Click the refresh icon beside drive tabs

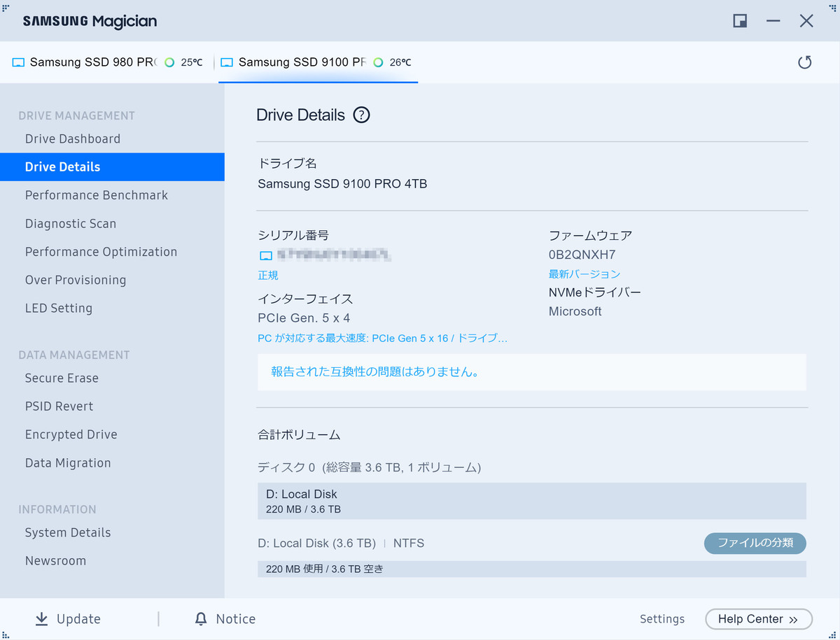pos(805,62)
